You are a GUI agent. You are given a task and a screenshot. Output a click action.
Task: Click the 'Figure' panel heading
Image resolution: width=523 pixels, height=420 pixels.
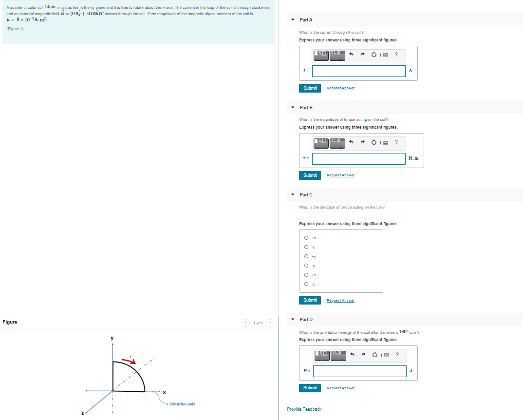[x=10, y=322]
